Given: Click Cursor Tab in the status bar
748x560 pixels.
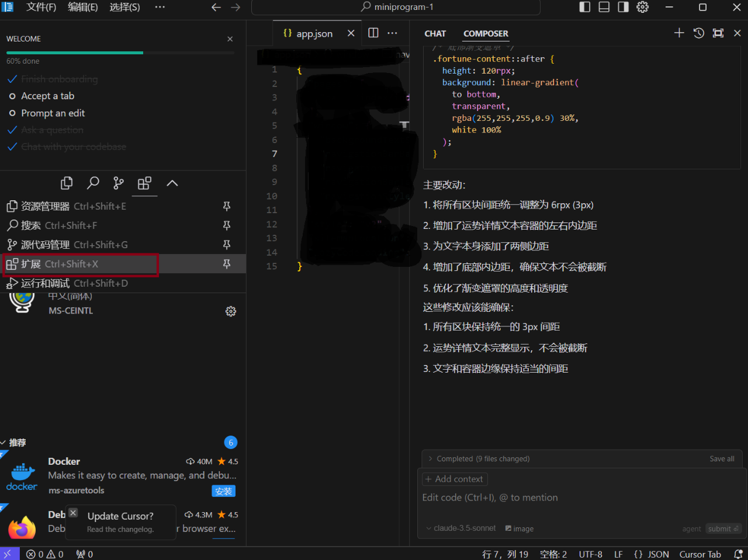Looking at the screenshot, I should click(700, 554).
